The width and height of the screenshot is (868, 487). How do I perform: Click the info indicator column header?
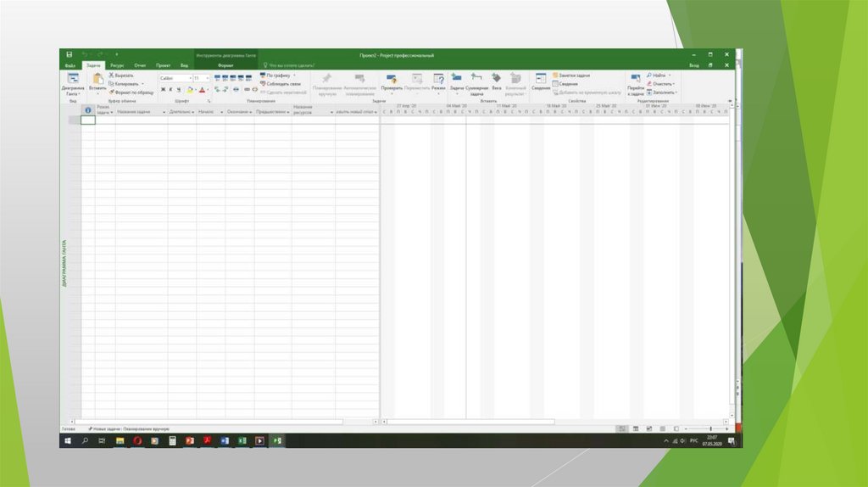[88, 110]
